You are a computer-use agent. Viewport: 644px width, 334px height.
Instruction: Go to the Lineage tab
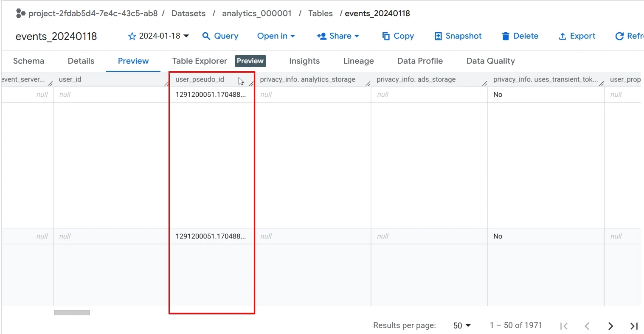[x=358, y=61]
